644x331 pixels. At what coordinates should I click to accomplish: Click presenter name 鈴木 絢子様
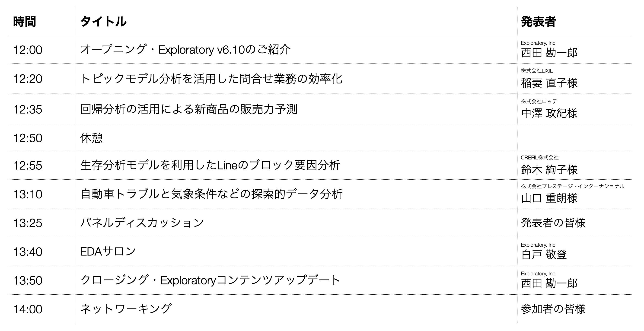pos(549,170)
